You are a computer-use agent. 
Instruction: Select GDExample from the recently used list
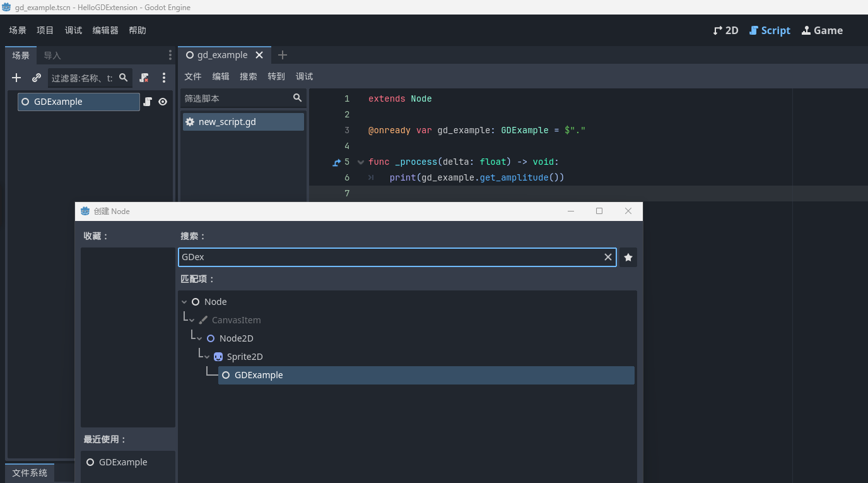(123, 462)
